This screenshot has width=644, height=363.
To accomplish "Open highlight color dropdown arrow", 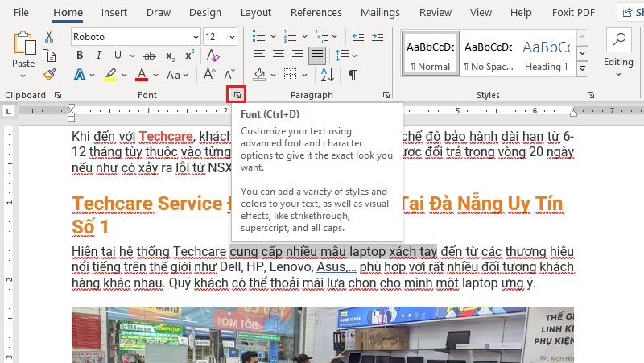I will pos(124,75).
